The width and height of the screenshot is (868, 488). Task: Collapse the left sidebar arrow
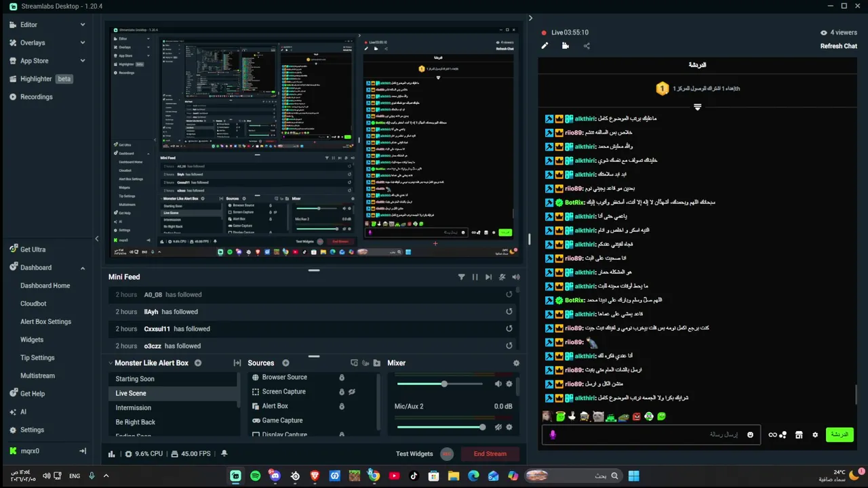[x=96, y=239]
